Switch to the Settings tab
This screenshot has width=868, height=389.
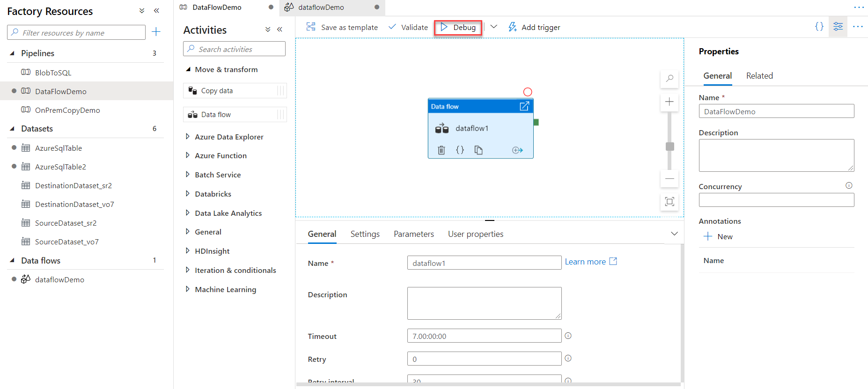(365, 234)
